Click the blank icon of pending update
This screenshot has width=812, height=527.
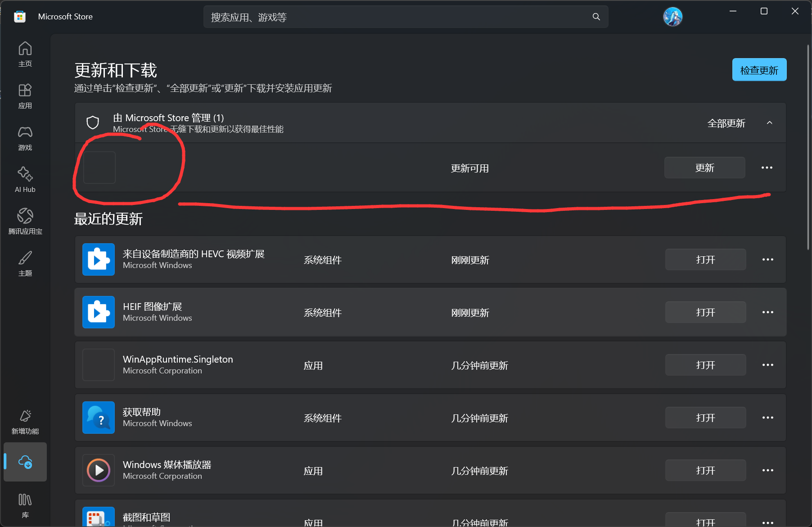coord(99,168)
